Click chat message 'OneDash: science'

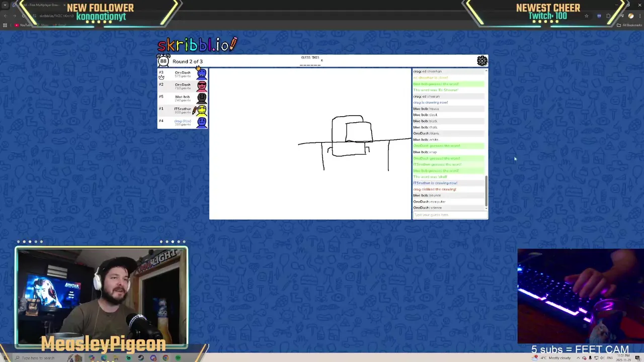click(x=427, y=208)
